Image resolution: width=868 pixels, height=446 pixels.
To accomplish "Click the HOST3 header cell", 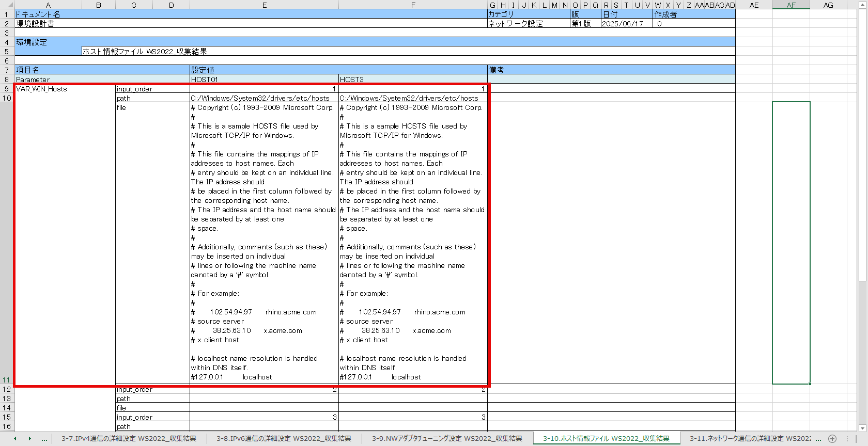I will coord(413,79).
